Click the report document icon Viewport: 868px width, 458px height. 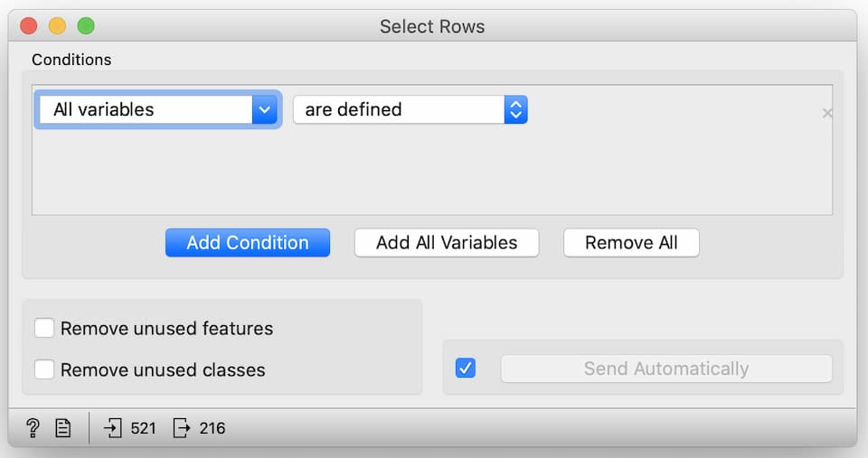click(x=63, y=428)
